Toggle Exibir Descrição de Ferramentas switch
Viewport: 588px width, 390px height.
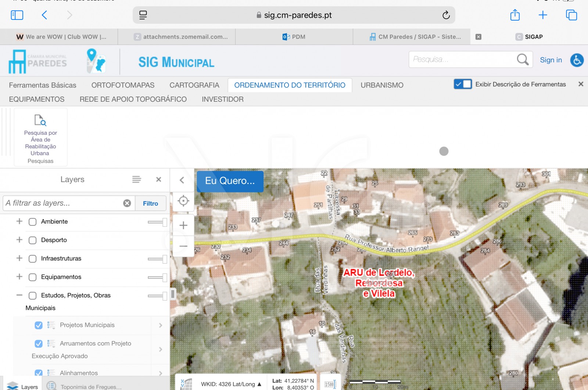[463, 84]
